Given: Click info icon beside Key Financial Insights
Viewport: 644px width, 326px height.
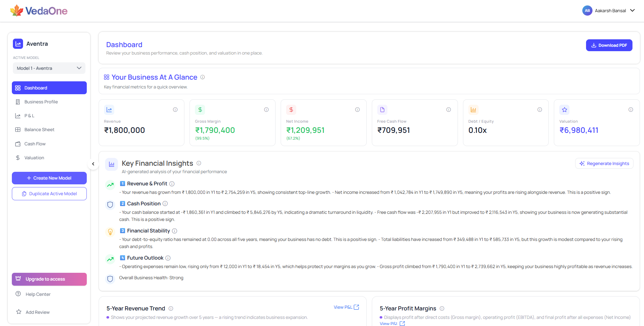Looking at the screenshot, I should click(x=199, y=163).
